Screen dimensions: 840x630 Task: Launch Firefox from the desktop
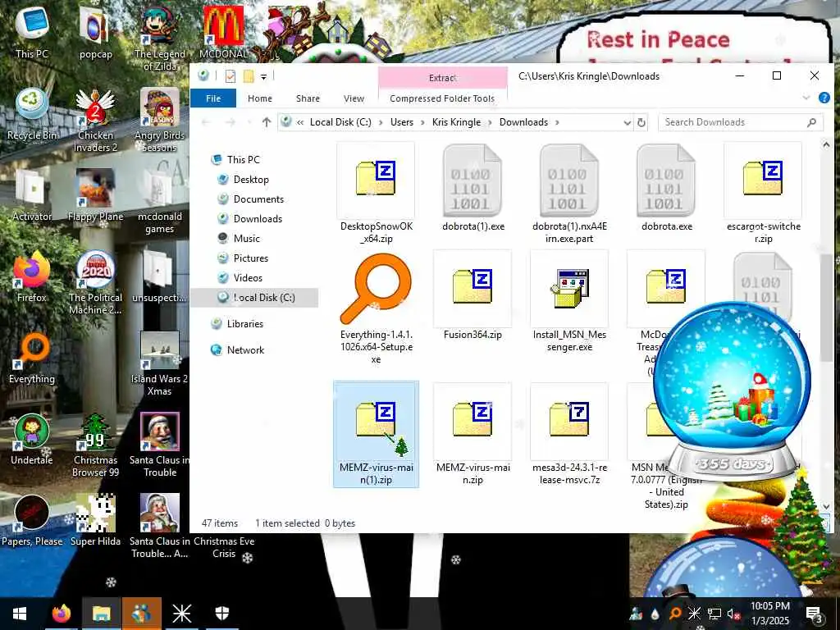click(x=32, y=276)
